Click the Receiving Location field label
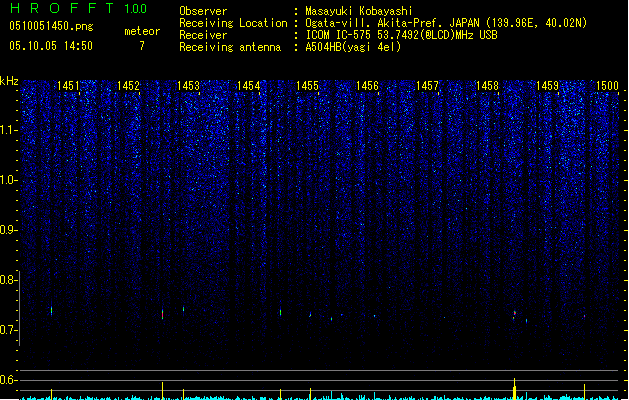Image resolution: width=629 pixels, height=400 pixels. (233, 23)
